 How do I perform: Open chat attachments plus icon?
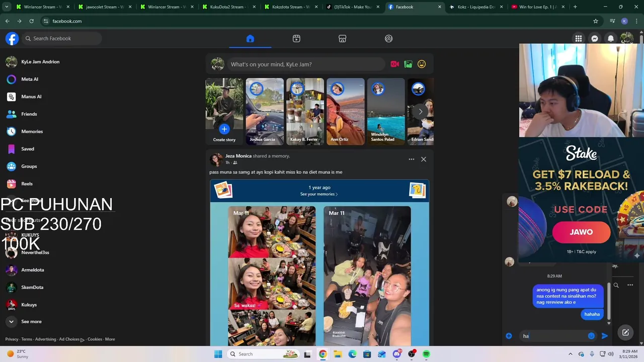pyautogui.click(x=509, y=336)
